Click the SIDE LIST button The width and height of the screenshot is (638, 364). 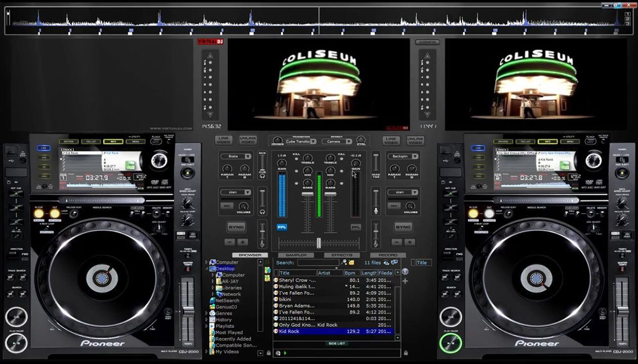(x=337, y=343)
